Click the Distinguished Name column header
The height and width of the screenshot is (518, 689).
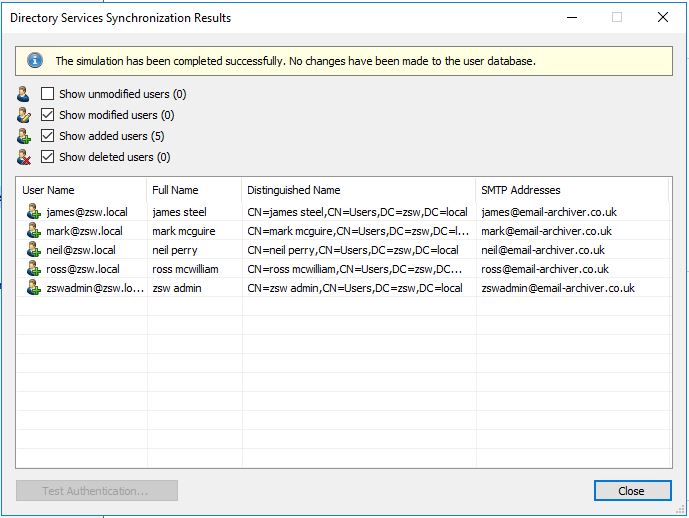click(x=359, y=190)
